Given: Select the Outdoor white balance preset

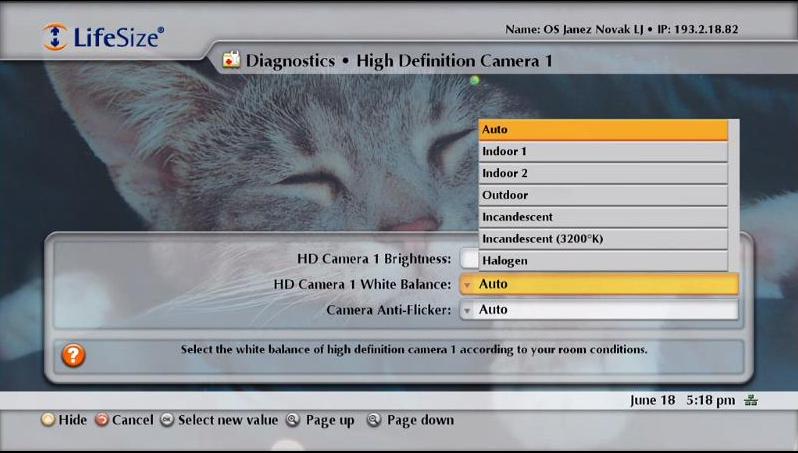Looking at the screenshot, I should click(603, 195).
